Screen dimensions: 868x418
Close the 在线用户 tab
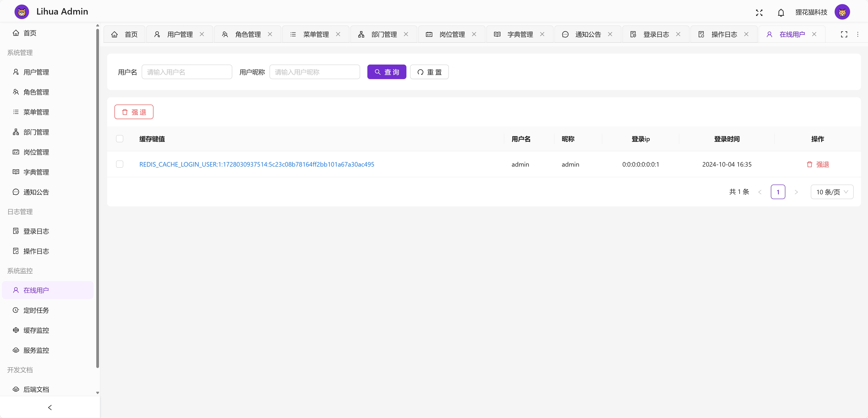coord(814,34)
